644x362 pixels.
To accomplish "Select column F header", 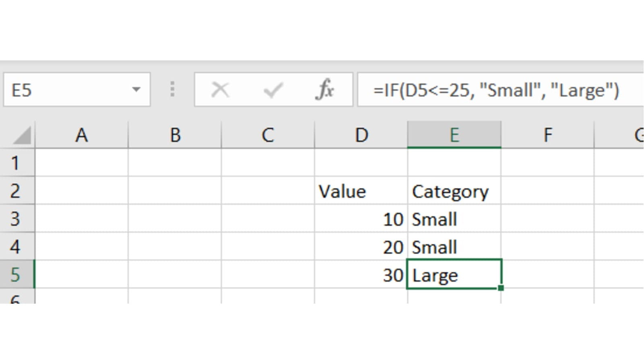I will pos(547,135).
